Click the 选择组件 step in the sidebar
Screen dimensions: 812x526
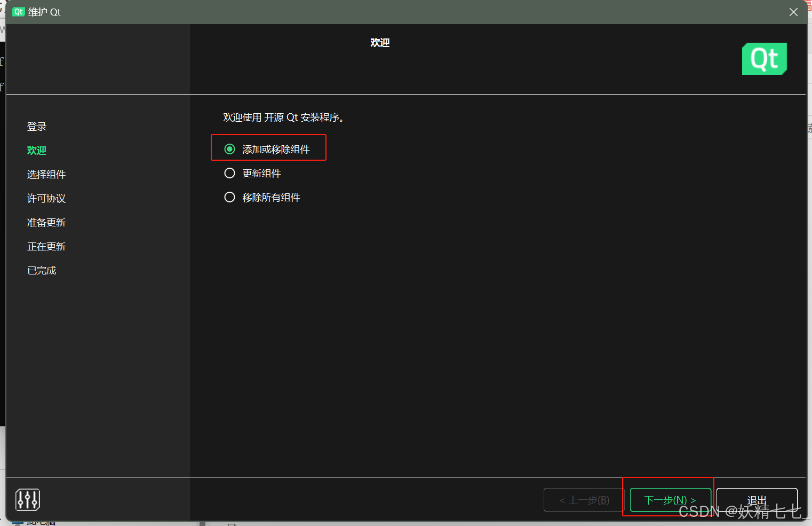[46, 175]
